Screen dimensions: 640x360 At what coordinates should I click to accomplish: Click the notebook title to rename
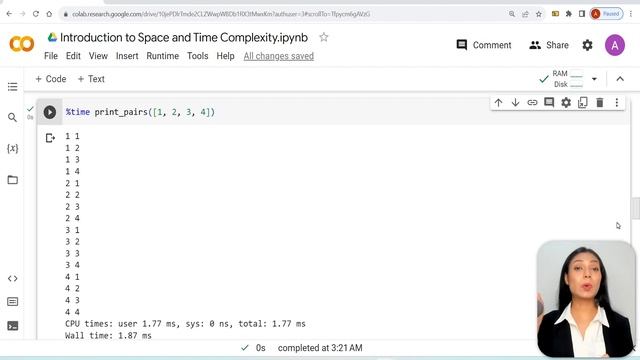click(x=184, y=38)
